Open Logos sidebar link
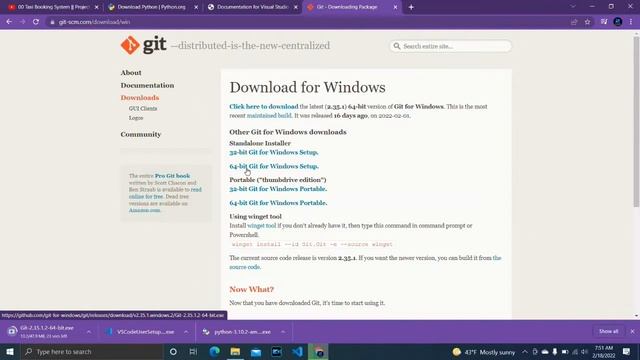Screen dimensions: 640x360 (136, 118)
